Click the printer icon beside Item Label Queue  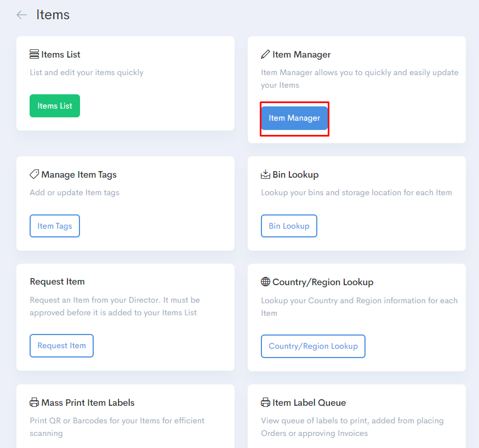265,402
